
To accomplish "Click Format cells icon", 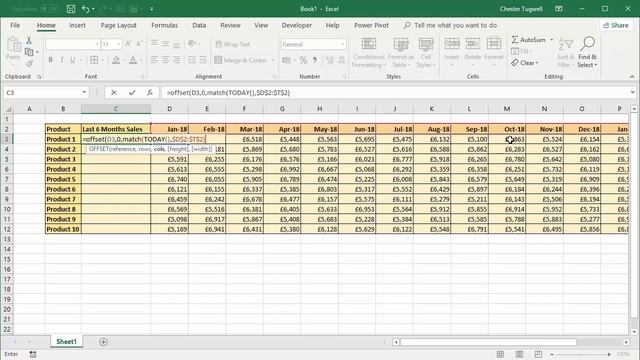I will 493,44.
